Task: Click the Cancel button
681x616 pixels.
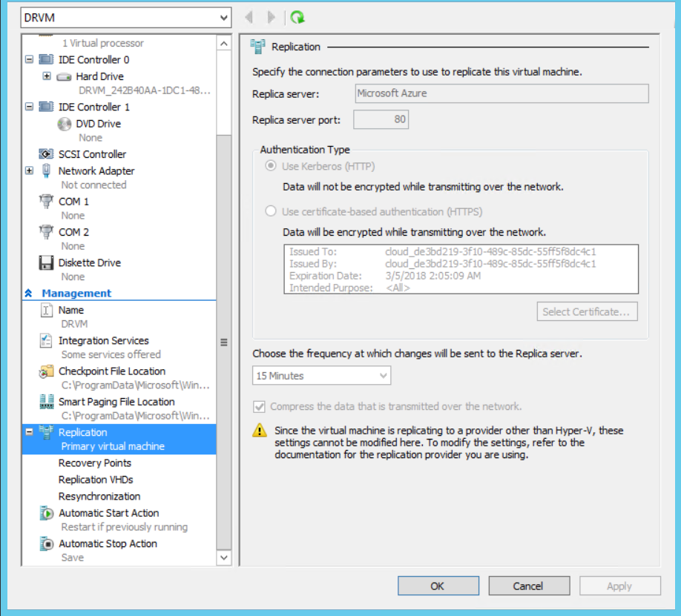Action: [527, 586]
